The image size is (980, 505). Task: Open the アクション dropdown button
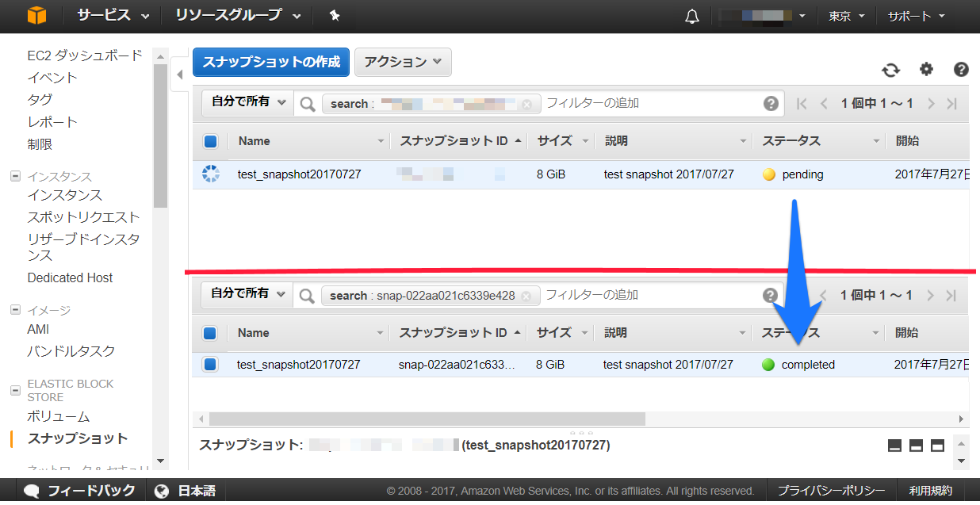pyautogui.click(x=403, y=62)
